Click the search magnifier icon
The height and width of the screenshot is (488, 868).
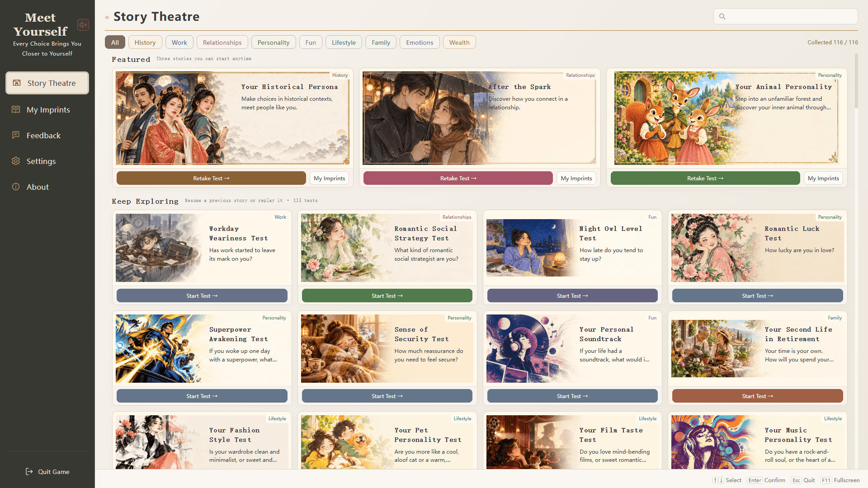point(722,17)
